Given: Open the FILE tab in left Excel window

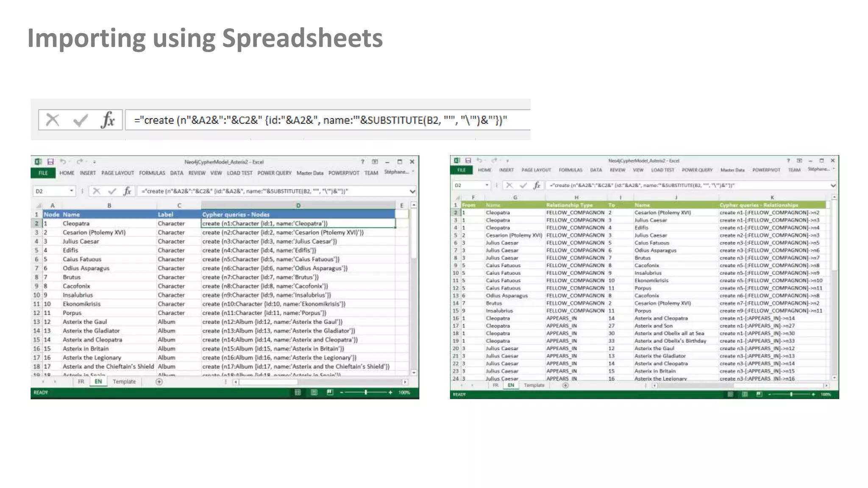Looking at the screenshot, I should click(x=43, y=173).
